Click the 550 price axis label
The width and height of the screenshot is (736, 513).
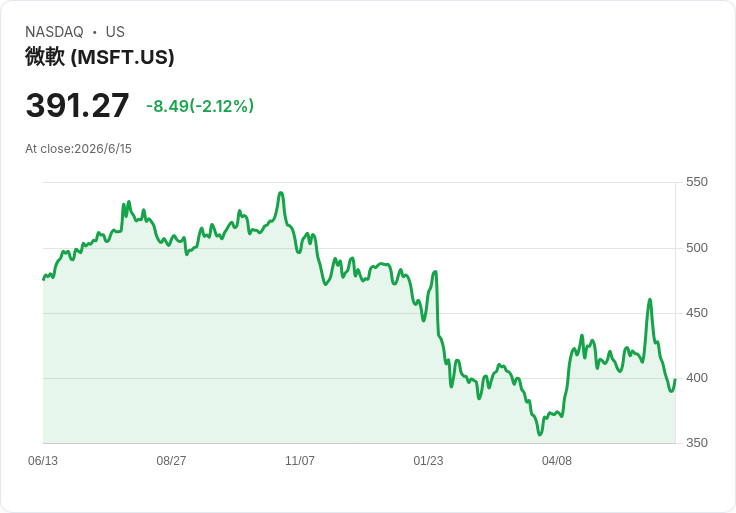point(697,182)
